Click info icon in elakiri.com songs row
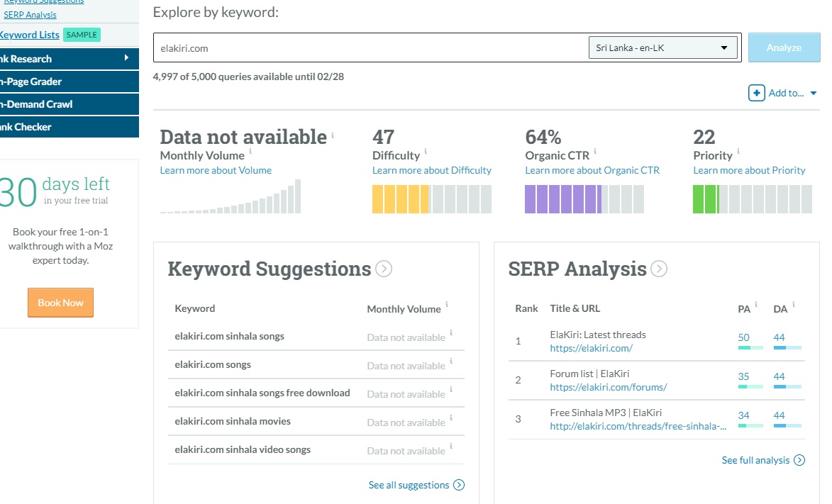This screenshot has width=832, height=504. pos(451,361)
